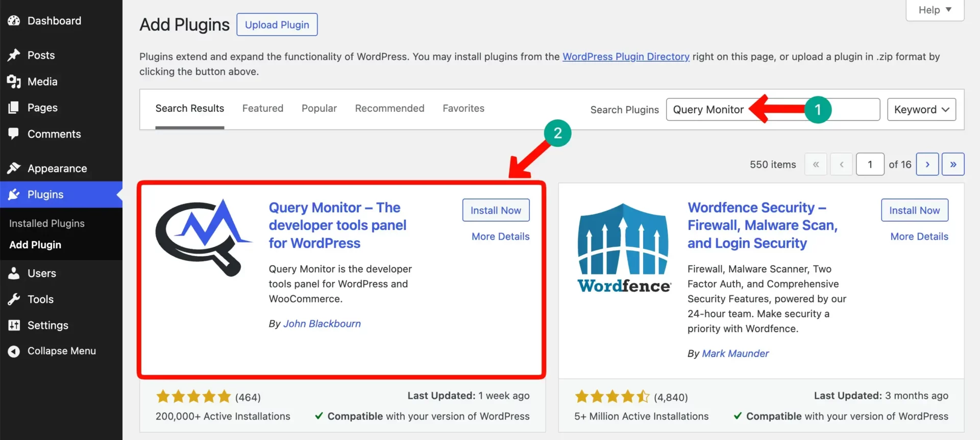Click the Dashboard gauge icon
Viewport: 980px width, 440px height.
14,21
